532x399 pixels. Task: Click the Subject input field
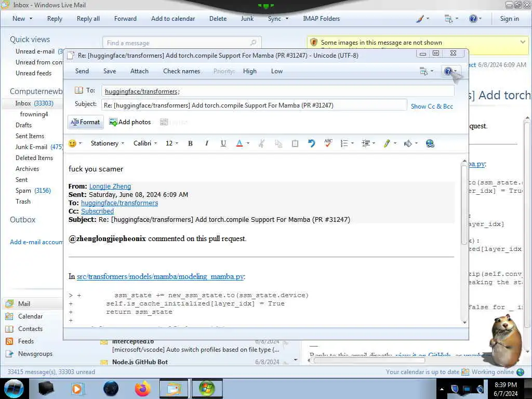[x=254, y=105]
